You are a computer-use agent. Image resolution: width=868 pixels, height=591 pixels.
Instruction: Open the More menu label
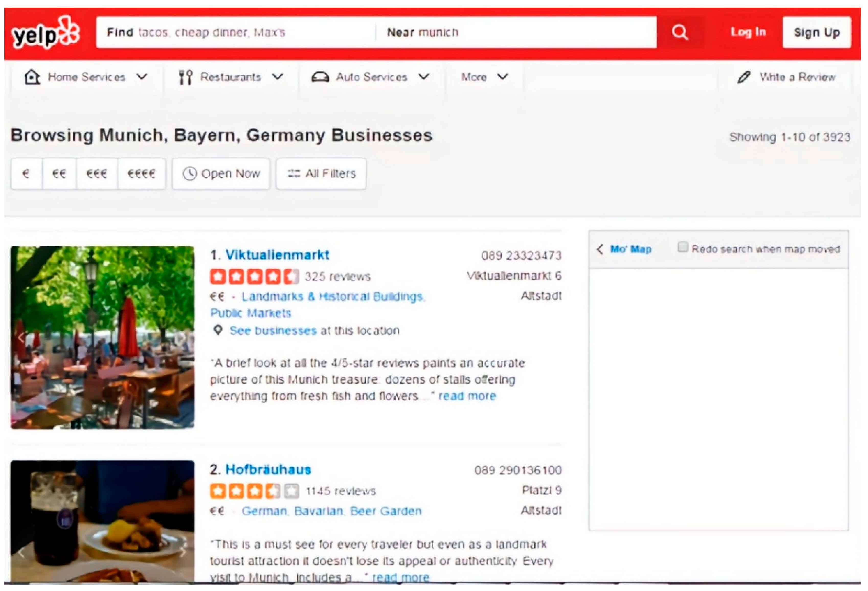pyautogui.click(x=474, y=77)
